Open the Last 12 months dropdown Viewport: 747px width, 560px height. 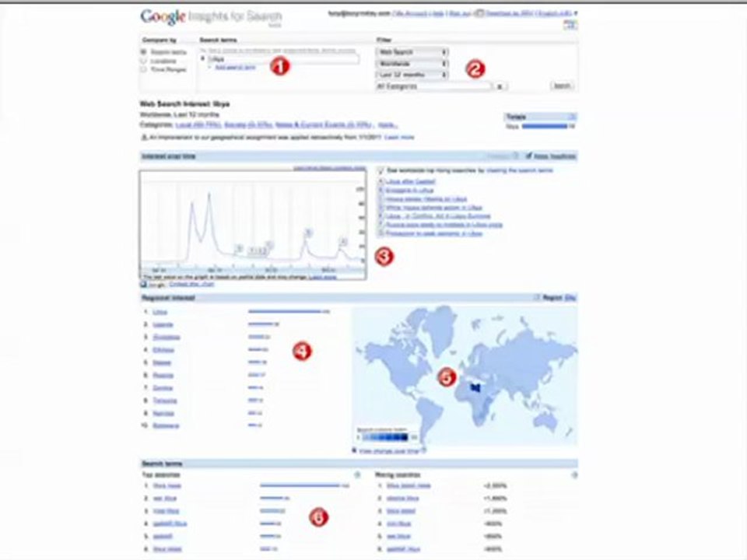(412, 75)
